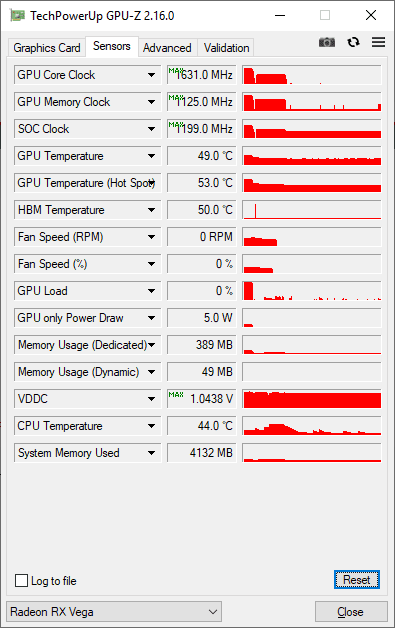395x628 pixels.
Task: Expand the System Memory Used dropdown
Action: [151, 453]
